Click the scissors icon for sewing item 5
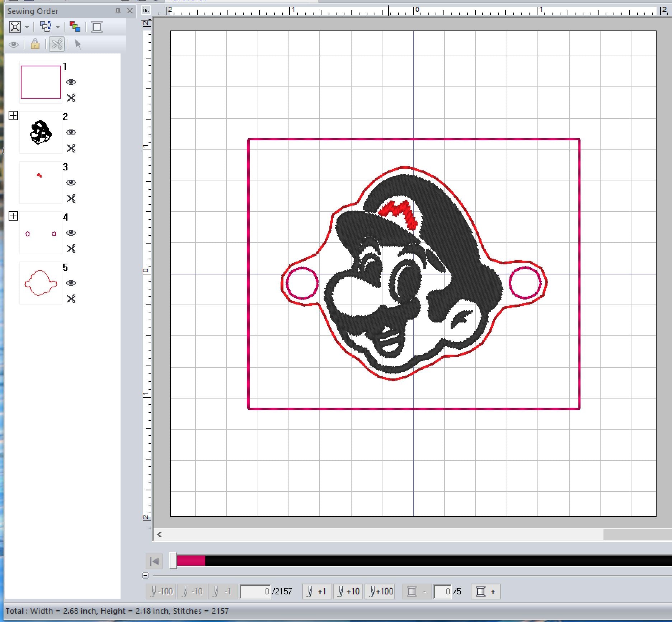Viewport: 672px width, 622px height. pyautogui.click(x=71, y=299)
